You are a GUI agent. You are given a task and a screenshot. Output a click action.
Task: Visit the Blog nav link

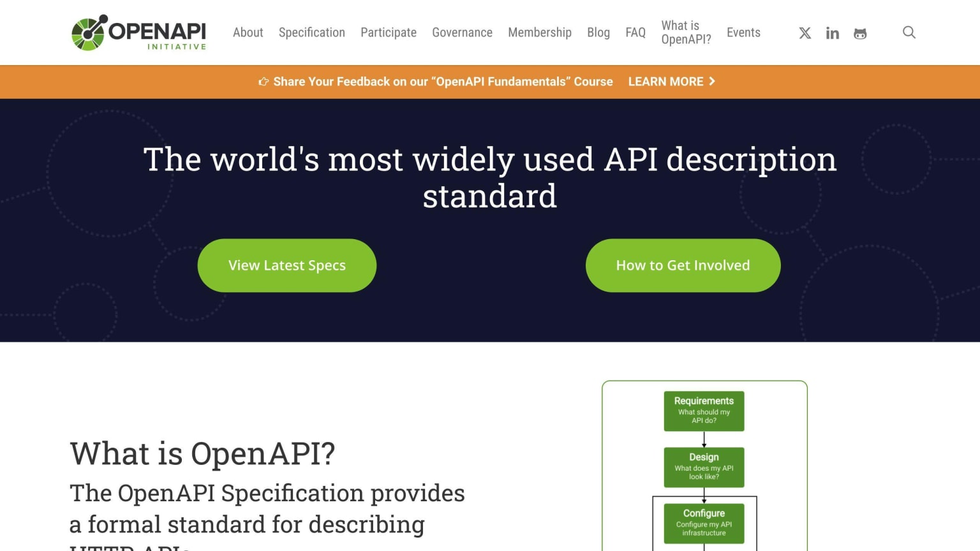tap(598, 33)
